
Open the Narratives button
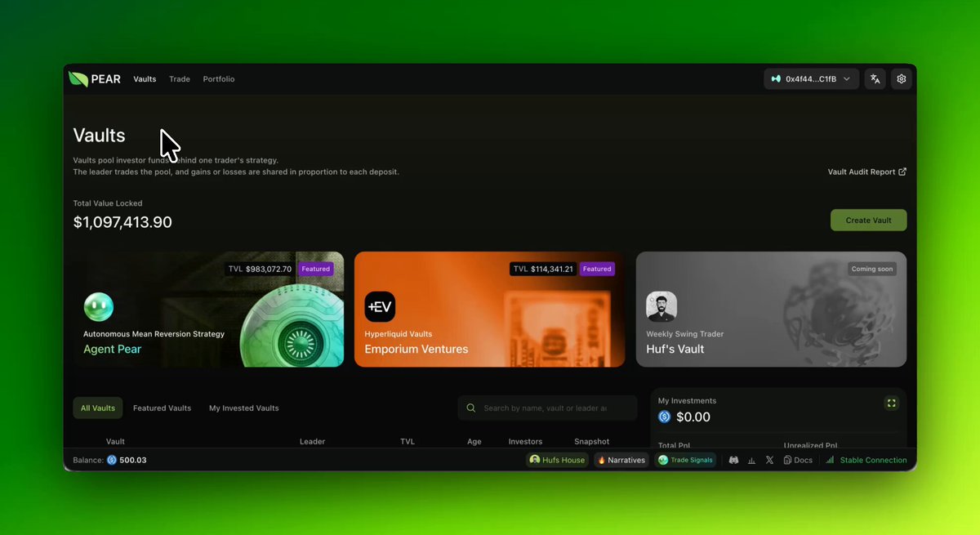click(x=621, y=460)
